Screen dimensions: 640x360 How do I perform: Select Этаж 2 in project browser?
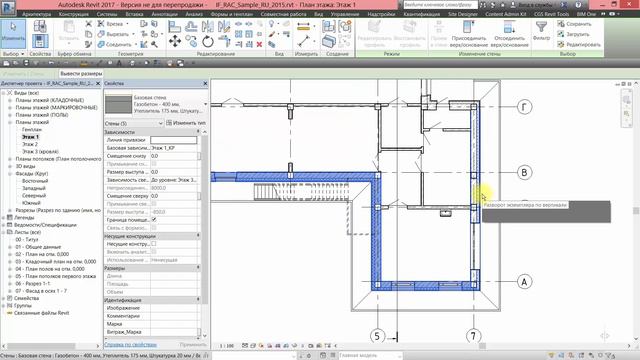pyautogui.click(x=30, y=144)
